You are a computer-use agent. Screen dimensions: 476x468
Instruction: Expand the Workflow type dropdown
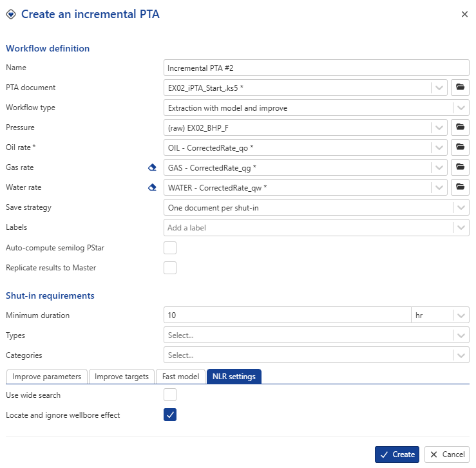pyautogui.click(x=461, y=108)
